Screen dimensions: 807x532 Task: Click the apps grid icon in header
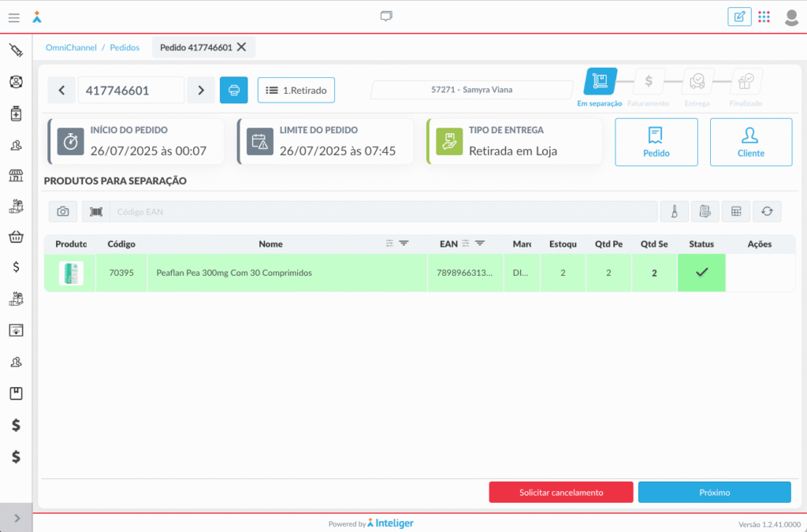tap(764, 17)
